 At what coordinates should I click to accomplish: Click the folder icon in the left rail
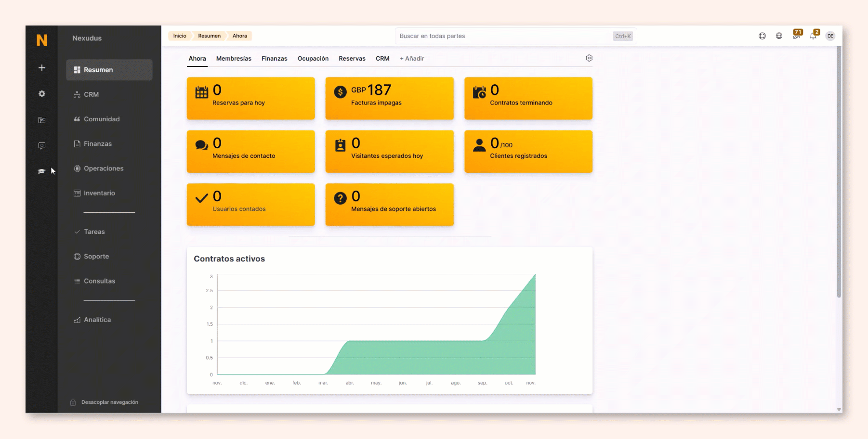(x=42, y=120)
